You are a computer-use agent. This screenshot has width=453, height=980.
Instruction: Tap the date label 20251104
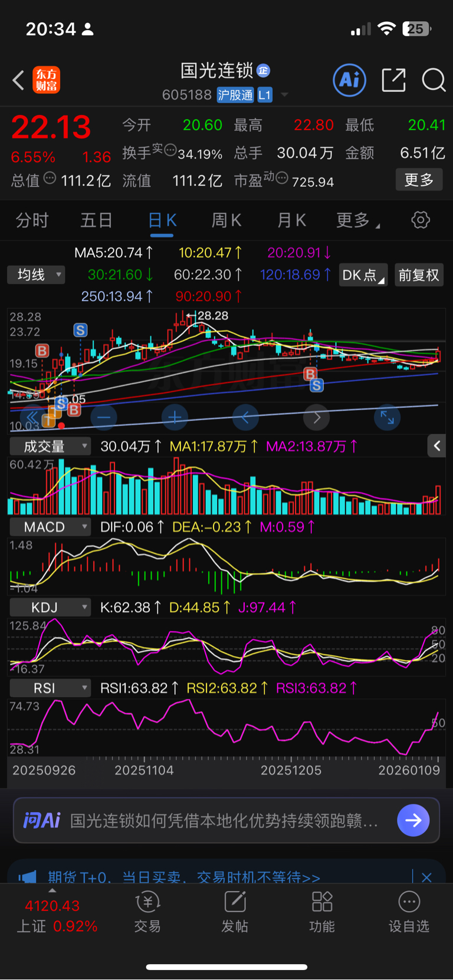coord(144,770)
